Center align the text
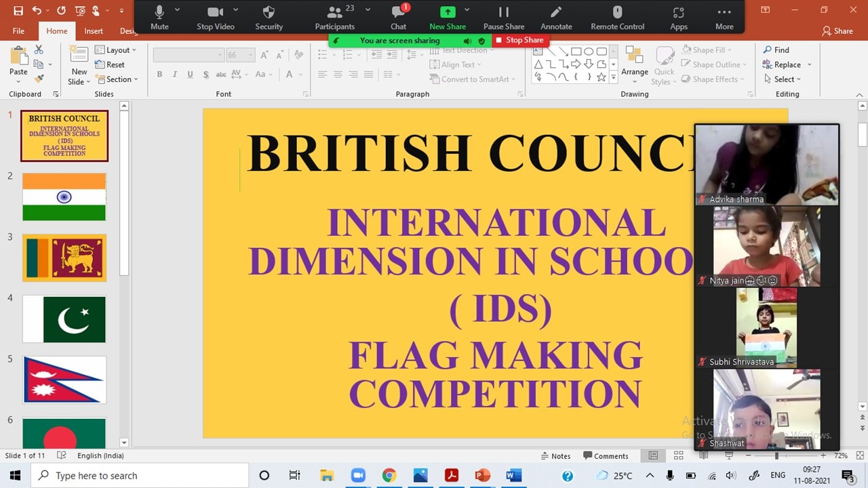This screenshot has width=868, height=488. pos(338,75)
